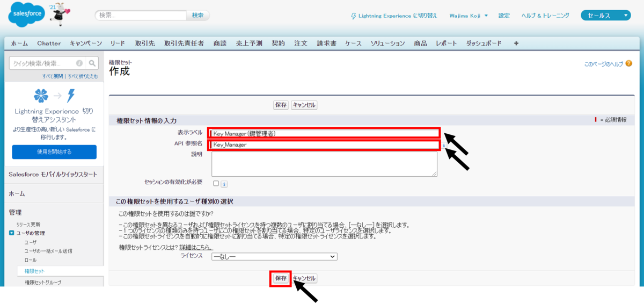Focus the 表示ラベル input field
The image size is (644, 303).
324,133
